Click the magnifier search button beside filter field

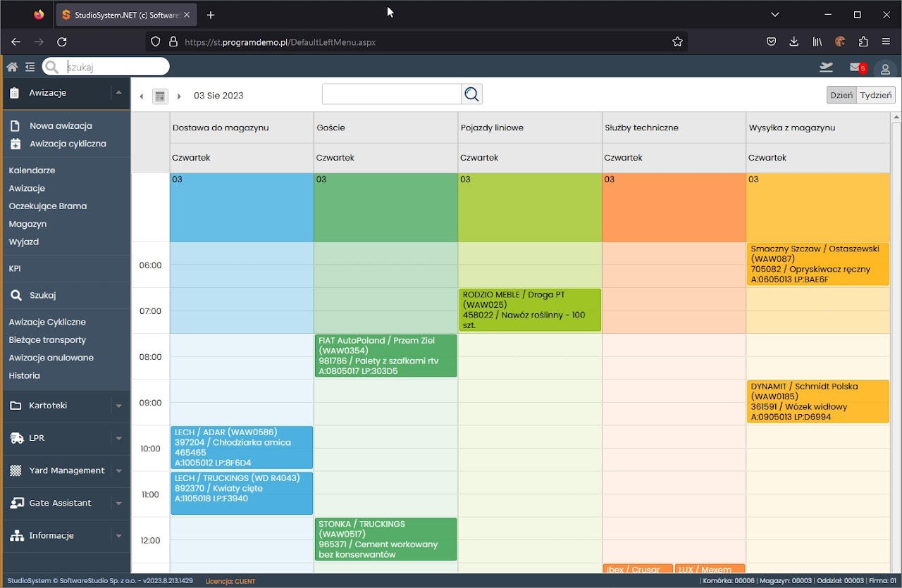pyautogui.click(x=471, y=94)
